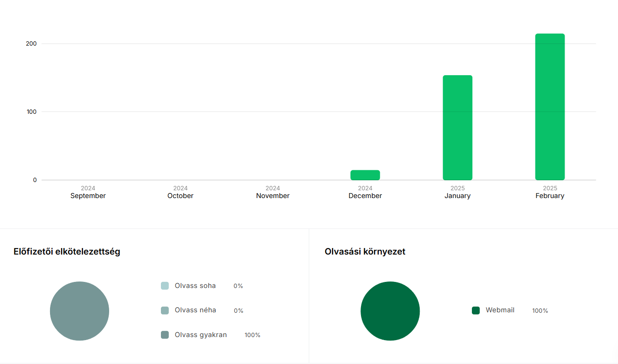Select the Webmail legend label
Image resolution: width=618 pixels, height=364 pixels.
point(500,310)
